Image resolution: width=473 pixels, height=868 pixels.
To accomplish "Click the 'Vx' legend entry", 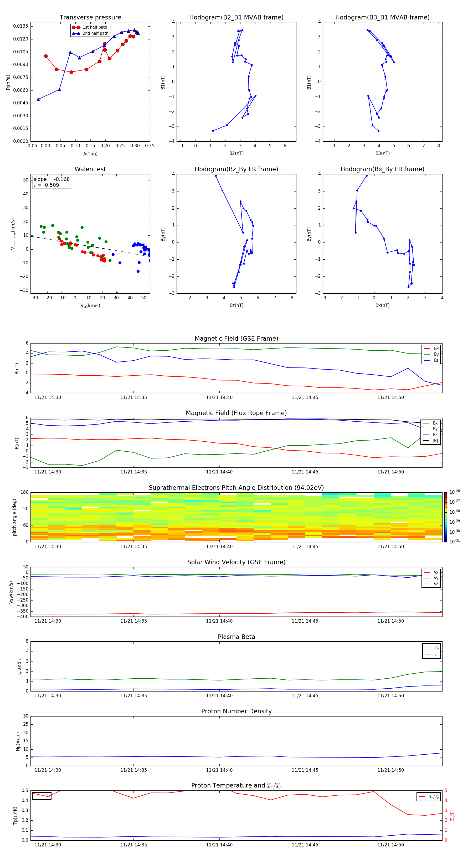I will (431, 572).
